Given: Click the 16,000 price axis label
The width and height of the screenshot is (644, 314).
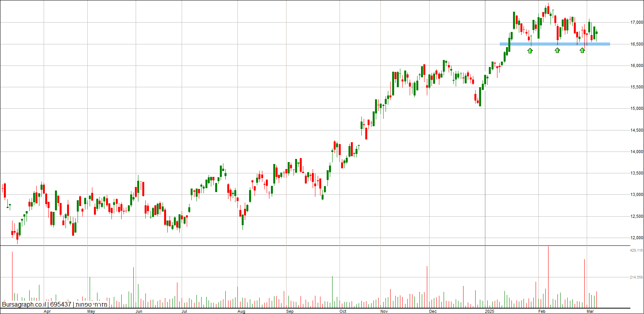Looking at the screenshot, I should point(637,65).
